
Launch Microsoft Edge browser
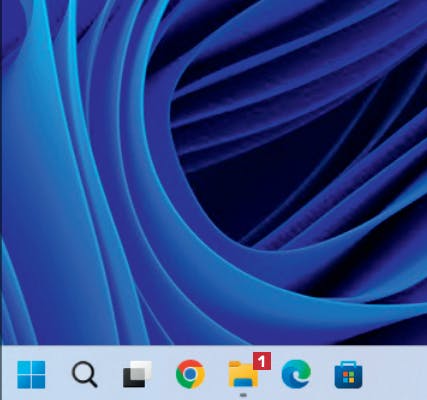click(x=296, y=374)
